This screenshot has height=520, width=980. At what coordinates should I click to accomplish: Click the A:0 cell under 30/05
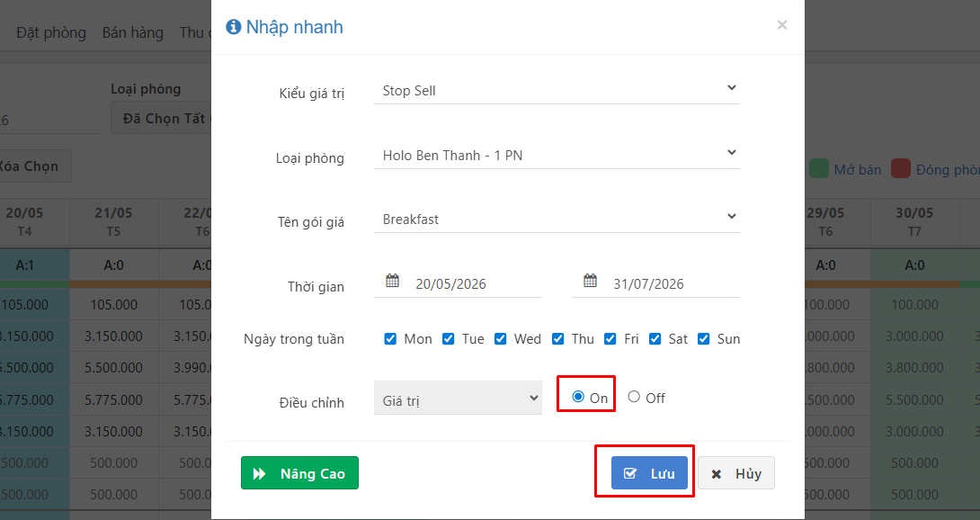(914, 265)
